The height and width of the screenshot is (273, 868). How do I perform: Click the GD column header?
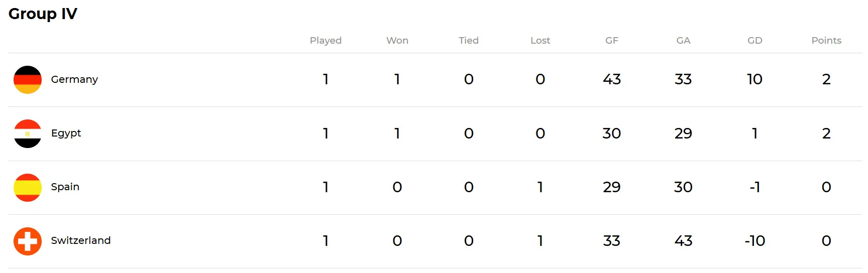click(x=754, y=40)
